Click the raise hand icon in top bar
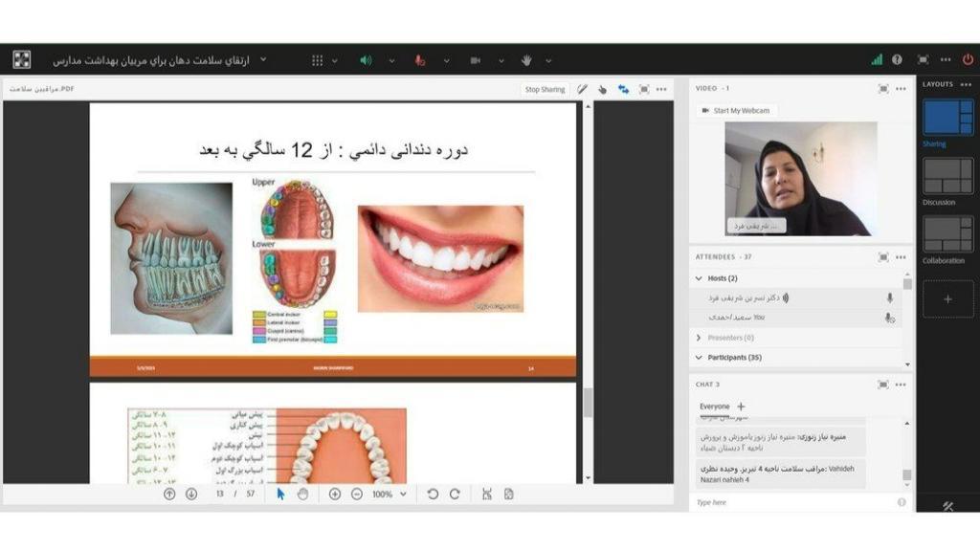 point(525,60)
